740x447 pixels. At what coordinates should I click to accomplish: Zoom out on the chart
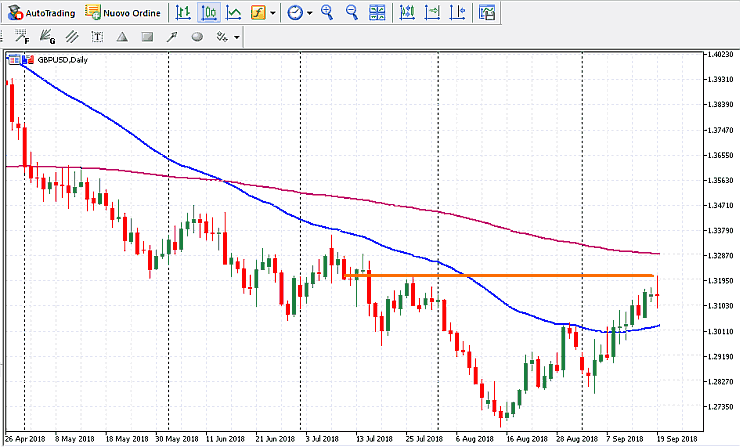tap(352, 13)
